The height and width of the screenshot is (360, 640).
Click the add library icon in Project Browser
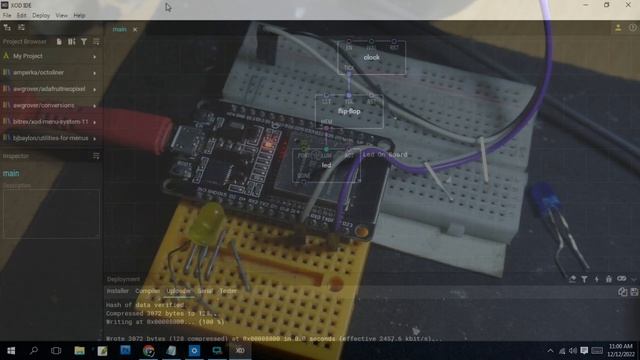tap(71, 42)
